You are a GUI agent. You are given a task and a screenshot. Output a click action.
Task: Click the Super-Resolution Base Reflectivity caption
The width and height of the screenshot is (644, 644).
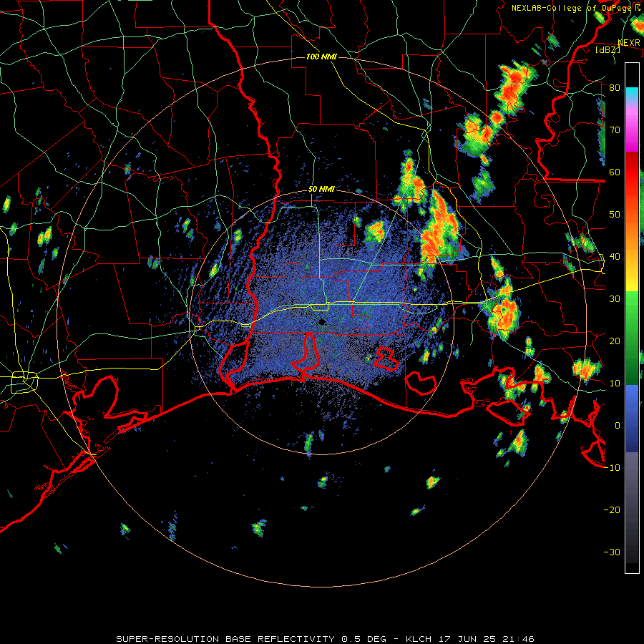(x=326, y=639)
